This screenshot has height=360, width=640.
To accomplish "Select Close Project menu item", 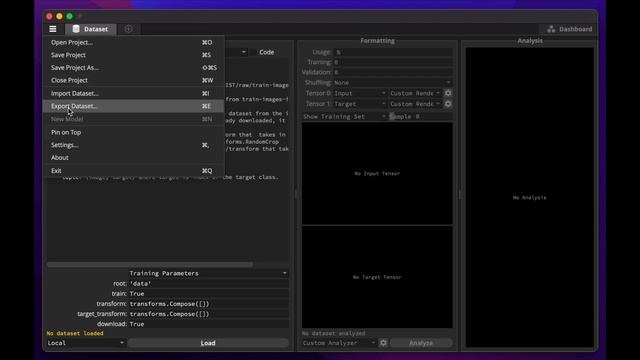I will click(x=133, y=80).
